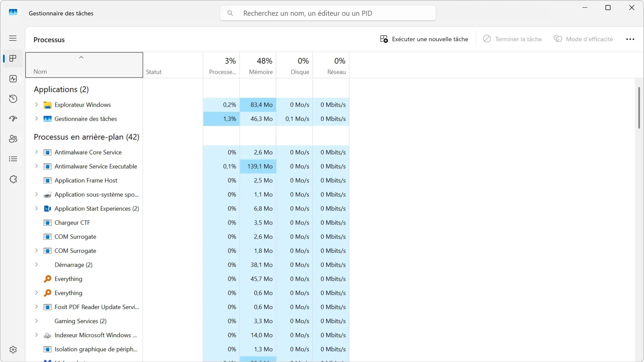Open the Startup apps icon in sidebar
The image size is (644, 362).
coord(13,119)
